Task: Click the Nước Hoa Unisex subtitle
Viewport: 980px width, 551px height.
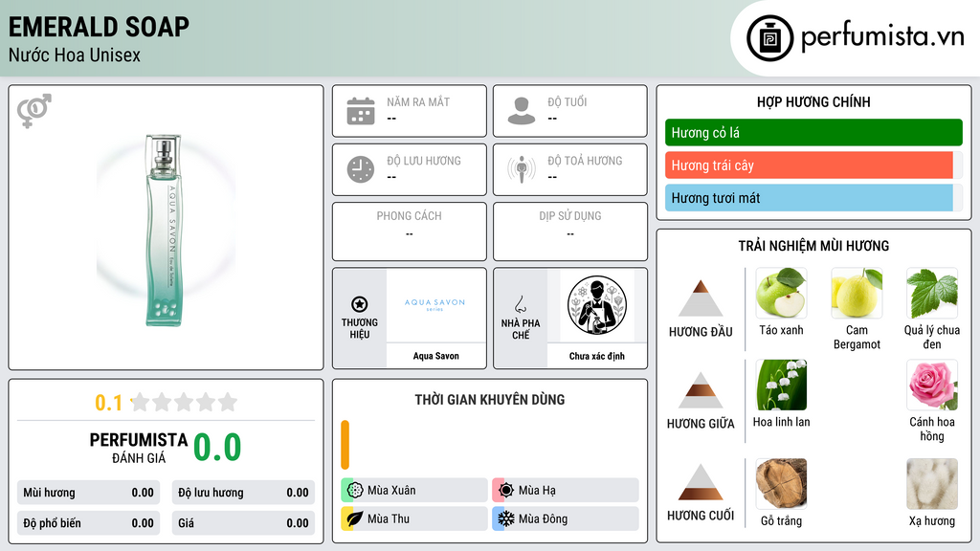Action: (x=75, y=55)
